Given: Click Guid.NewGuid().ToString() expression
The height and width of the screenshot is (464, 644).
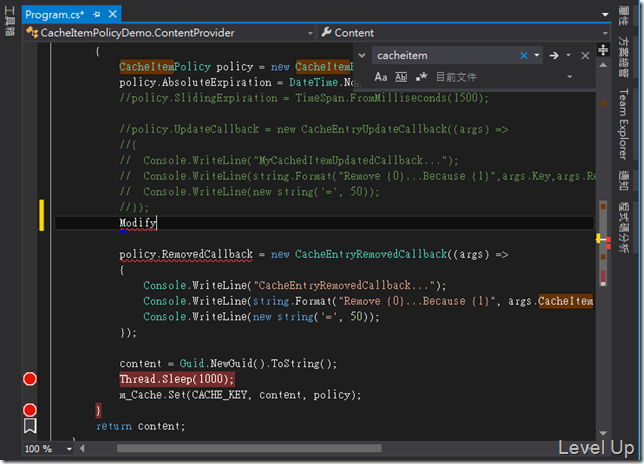Looking at the screenshot, I should click(x=258, y=363).
